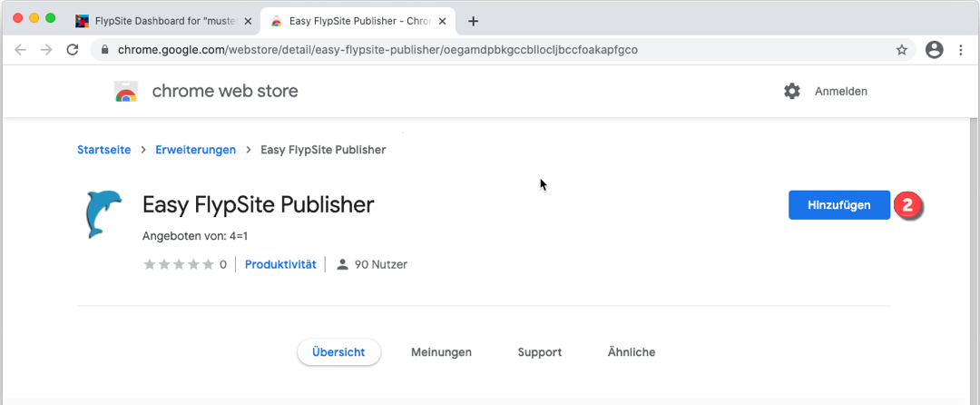Close the Easy FlypSite Publisher tab
Image resolution: width=980 pixels, height=405 pixels.
(x=443, y=21)
